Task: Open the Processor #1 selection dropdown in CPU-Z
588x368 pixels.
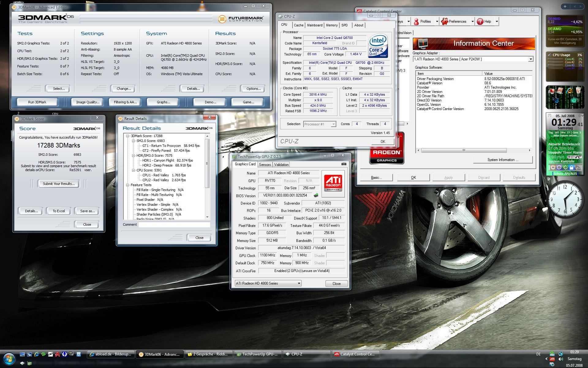Action: (334, 124)
